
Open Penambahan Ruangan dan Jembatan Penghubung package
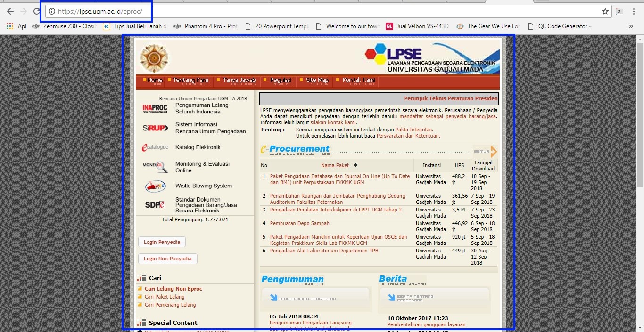tap(338, 199)
